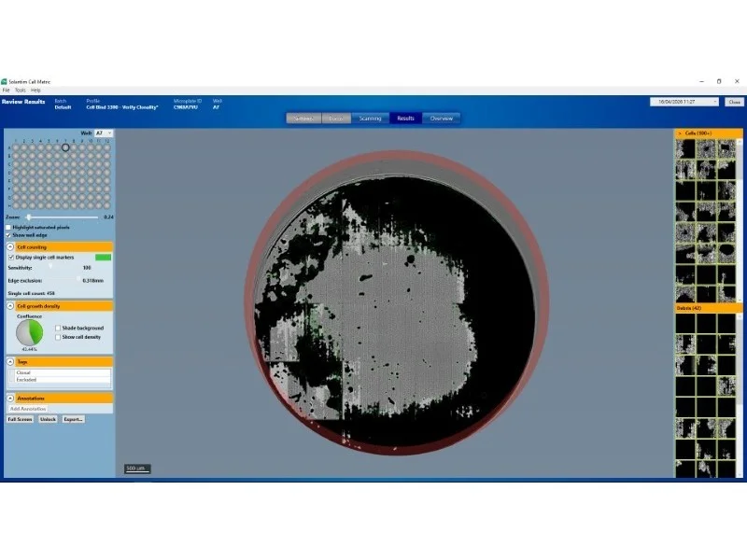This screenshot has height=560, width=747.
Task: Tick the Excluded tag checkbox
Action: [12, 380]
